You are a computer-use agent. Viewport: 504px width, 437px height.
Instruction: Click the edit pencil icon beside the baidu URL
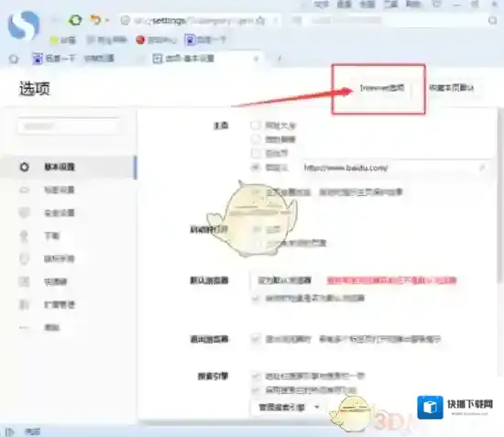482,168
